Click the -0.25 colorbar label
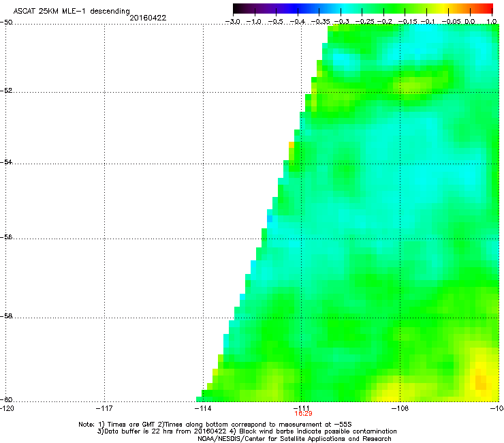 [x=364, y=22]
